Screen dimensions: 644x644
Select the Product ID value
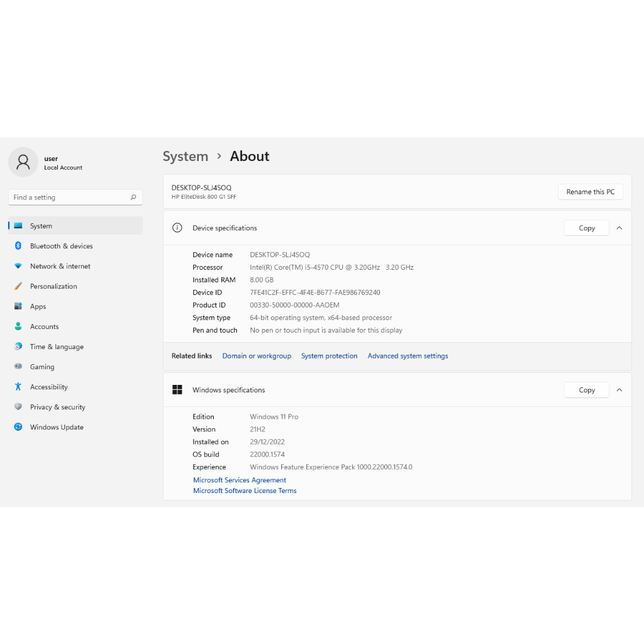tap(294, 305)
